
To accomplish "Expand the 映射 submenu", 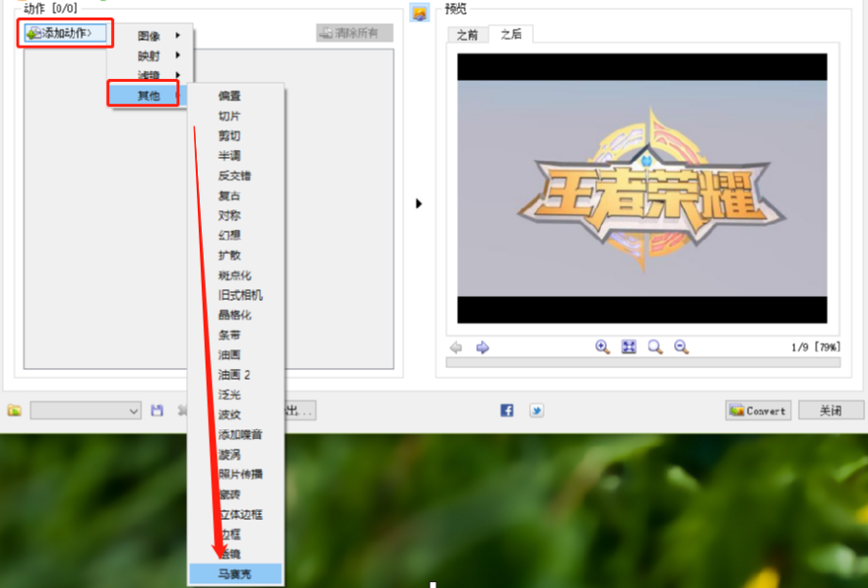I will click(x=150, y=55).
